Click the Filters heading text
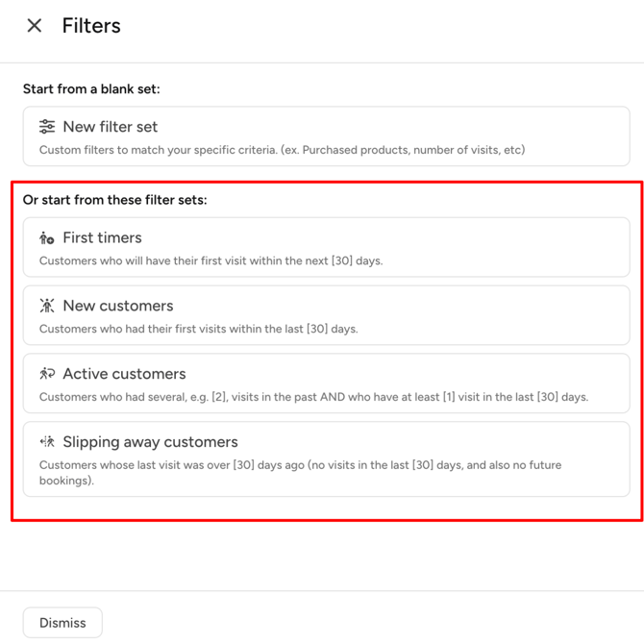Image resolution: width=644 pixels, height=644 pixels. [91, 26]
